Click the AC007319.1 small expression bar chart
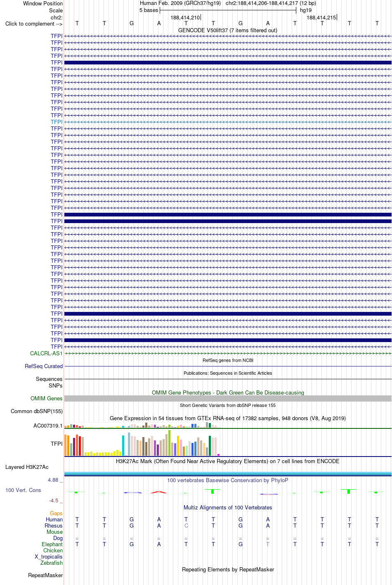Viewport: 392px width, 585px height. [x=142, y=425]
